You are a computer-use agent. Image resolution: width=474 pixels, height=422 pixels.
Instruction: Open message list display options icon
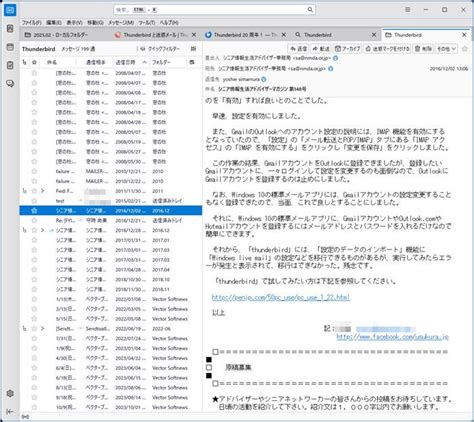coord(193,49)
